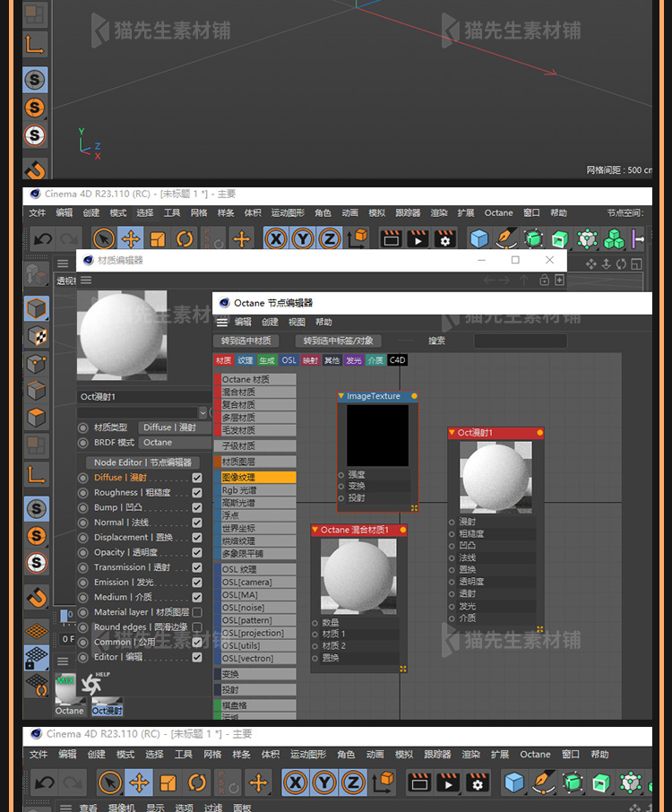Enable the Round edges | 圆滑边缘 checkbox

(197, 627)
